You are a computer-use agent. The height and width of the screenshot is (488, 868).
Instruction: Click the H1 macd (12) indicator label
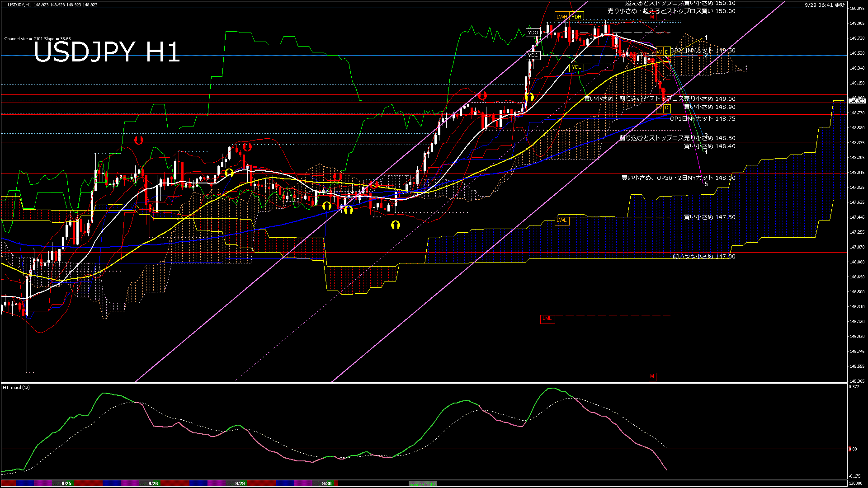click(x=16, y=388)
